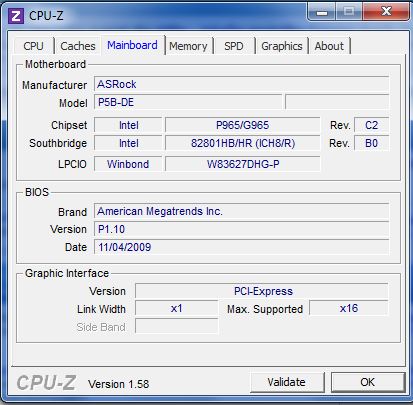Select the ASRock manufacturer field

[241, 84]
